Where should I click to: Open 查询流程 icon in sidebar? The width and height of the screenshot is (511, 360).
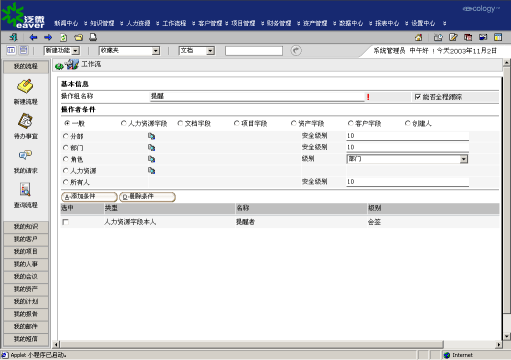pos(25,189)
